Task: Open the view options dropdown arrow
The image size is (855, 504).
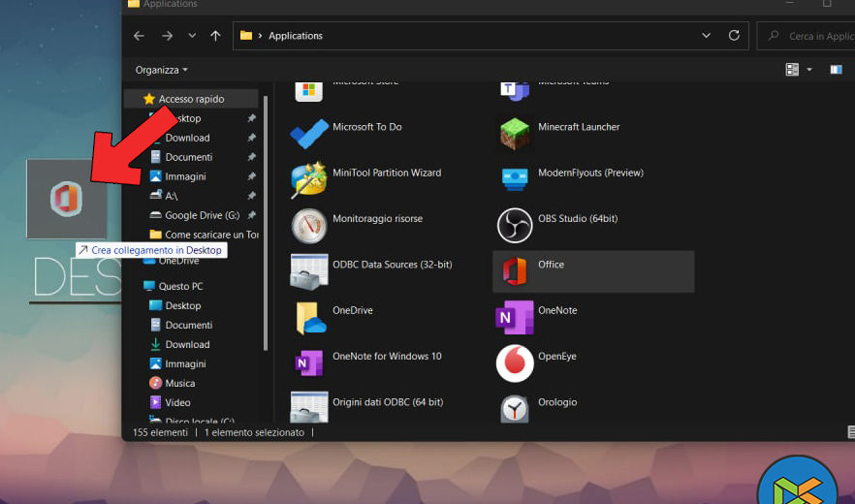Action: [x=809, y=70]
